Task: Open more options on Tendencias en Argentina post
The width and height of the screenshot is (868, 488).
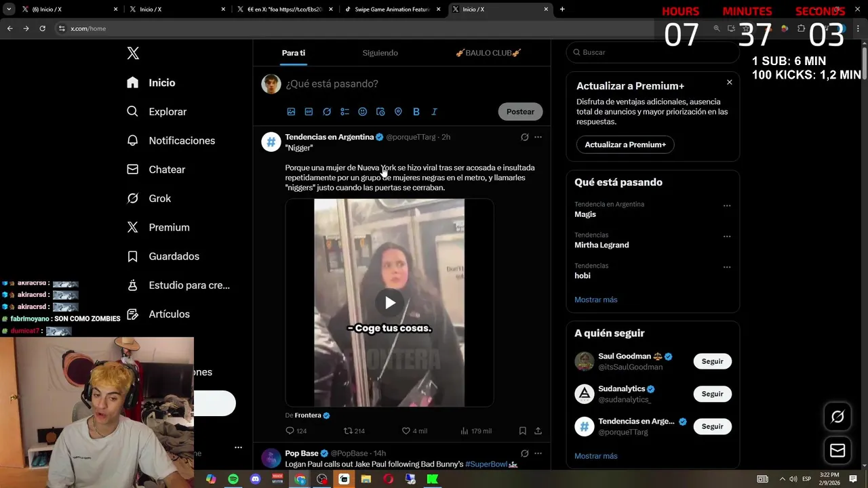Action: 538,137
